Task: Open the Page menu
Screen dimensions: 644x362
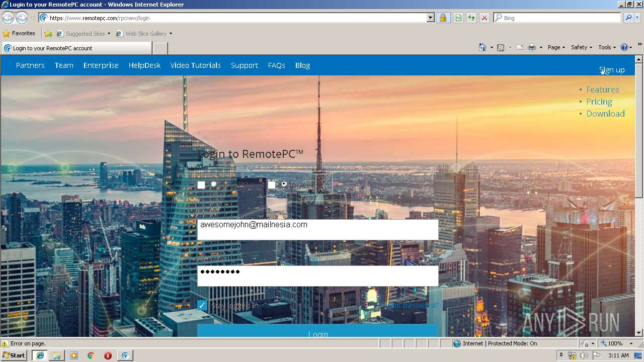Action: point(556,47)
